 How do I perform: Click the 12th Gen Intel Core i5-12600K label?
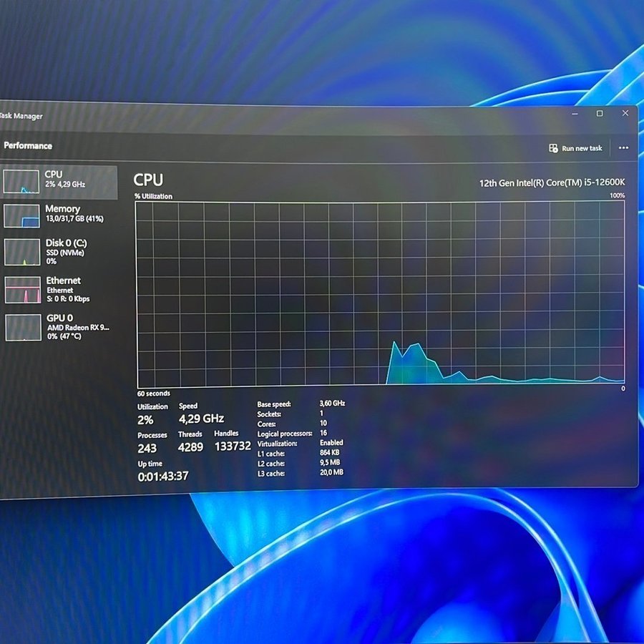point(552,182)
